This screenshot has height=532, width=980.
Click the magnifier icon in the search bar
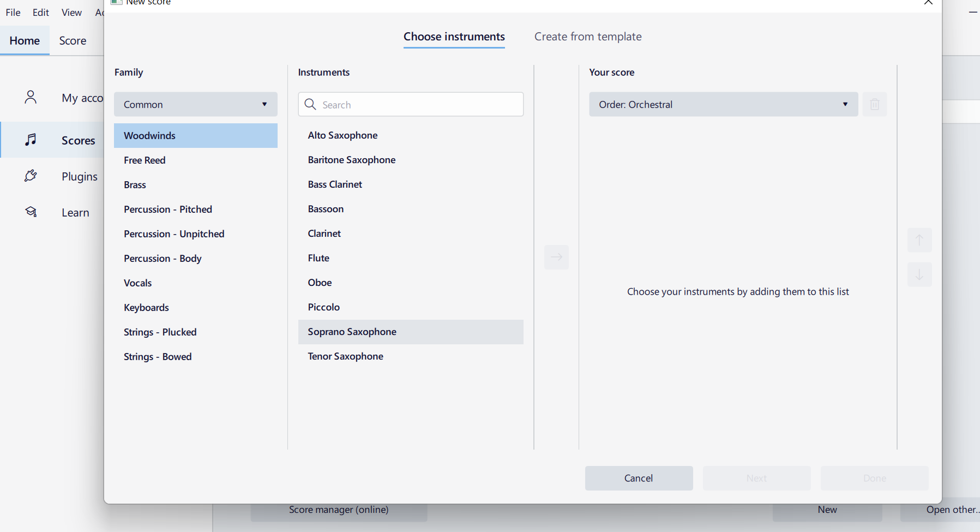coord(310,104)
